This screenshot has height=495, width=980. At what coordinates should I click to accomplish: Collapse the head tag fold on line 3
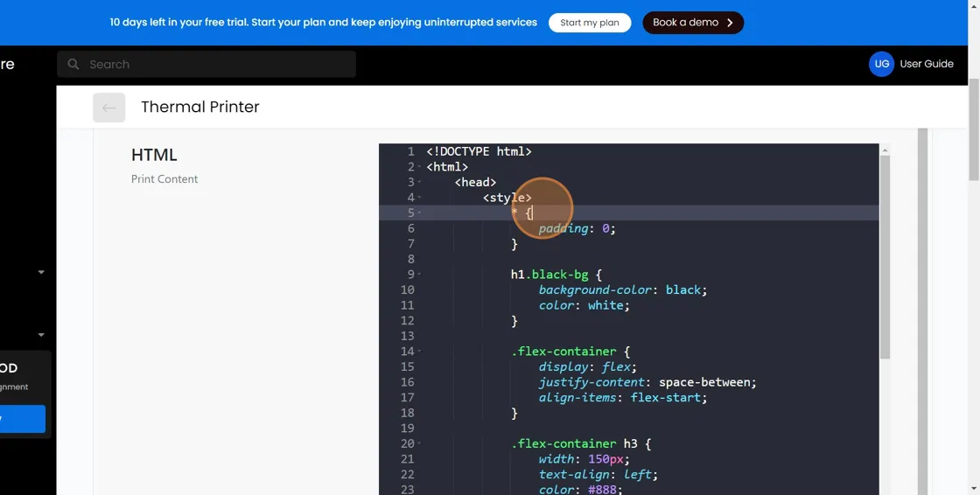pyautogui.click(x=419, y=183)
